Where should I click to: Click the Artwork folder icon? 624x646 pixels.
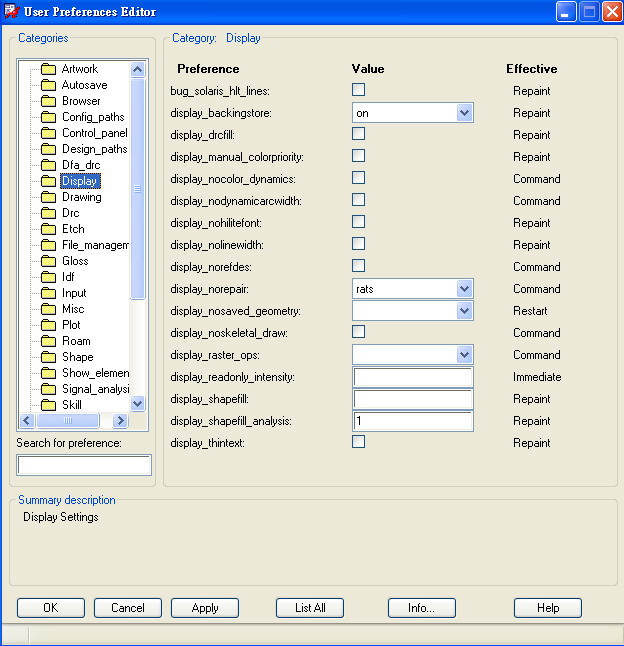(48, 69)
